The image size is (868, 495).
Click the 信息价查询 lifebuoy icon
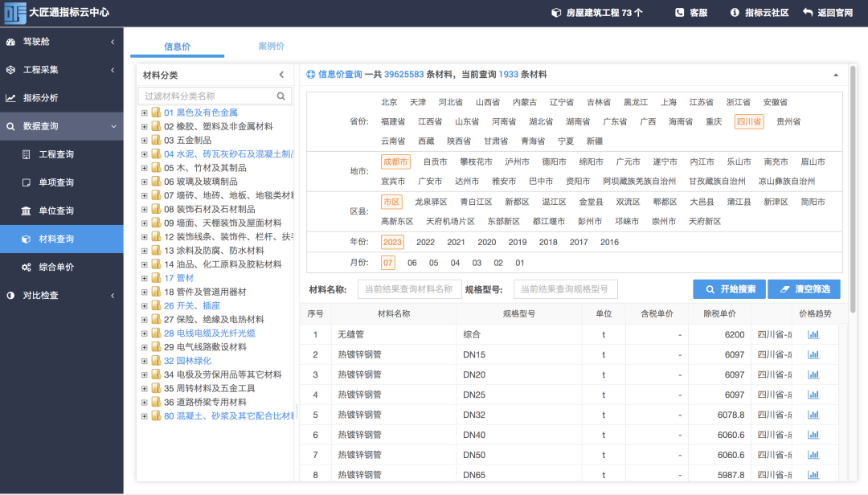310,74
